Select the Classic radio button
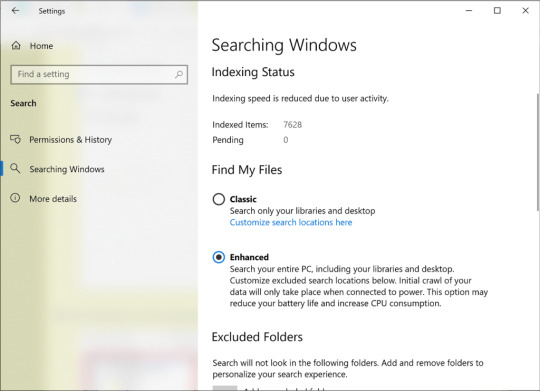 click(219, 199)
